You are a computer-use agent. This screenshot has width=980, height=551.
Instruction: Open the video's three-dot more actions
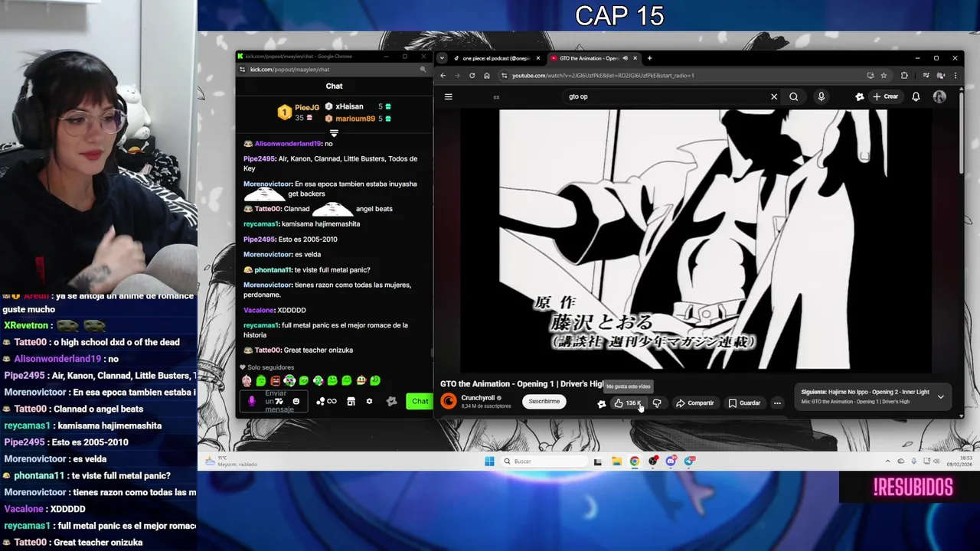(x=777, y=403)
